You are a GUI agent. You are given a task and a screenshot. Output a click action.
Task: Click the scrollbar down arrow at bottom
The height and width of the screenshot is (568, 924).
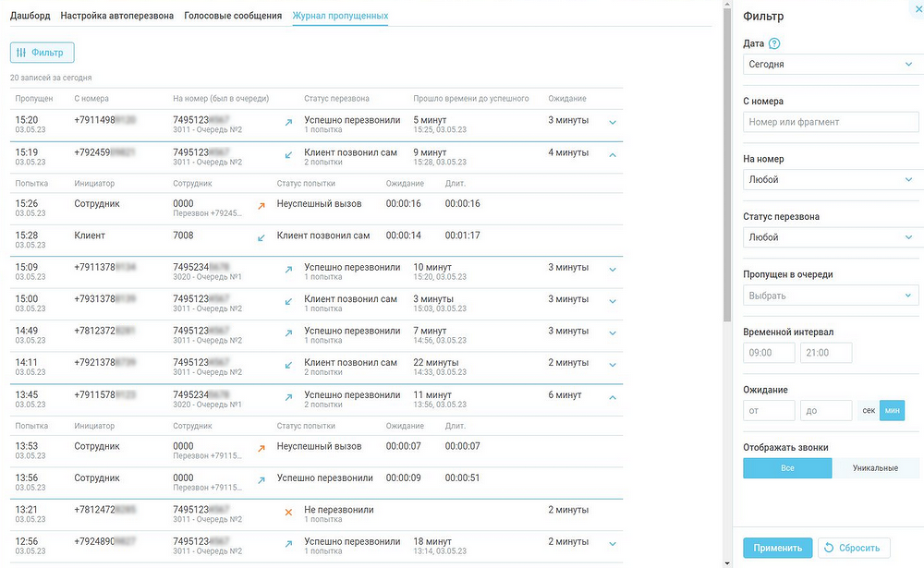pos(727,564)
